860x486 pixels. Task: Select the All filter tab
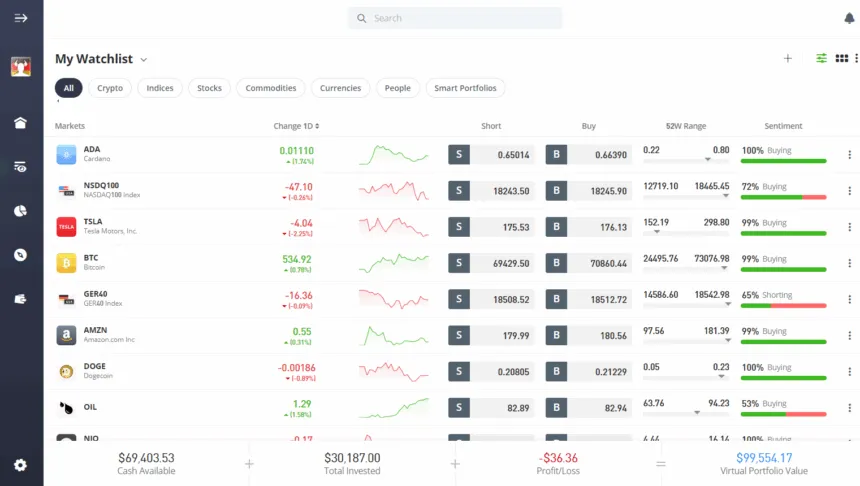pyautogui.click(x=69, y=88)
